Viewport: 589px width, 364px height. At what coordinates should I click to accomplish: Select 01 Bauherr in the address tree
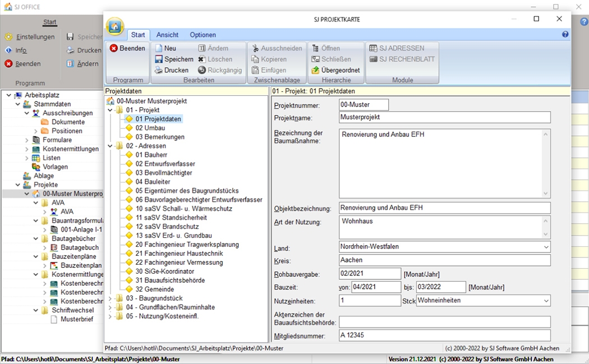click(149, 155)
